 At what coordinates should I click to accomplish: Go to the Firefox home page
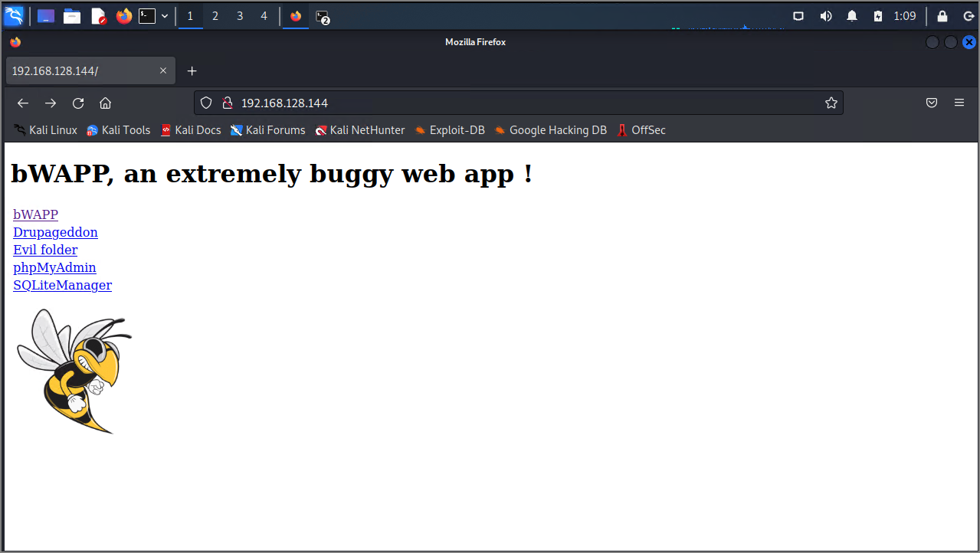click(106, 103)
